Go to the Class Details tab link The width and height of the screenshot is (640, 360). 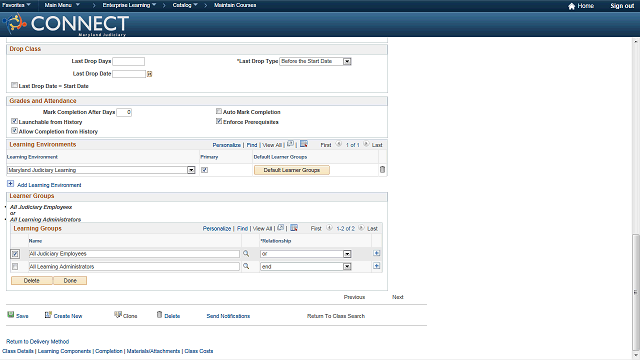(18, 351)
